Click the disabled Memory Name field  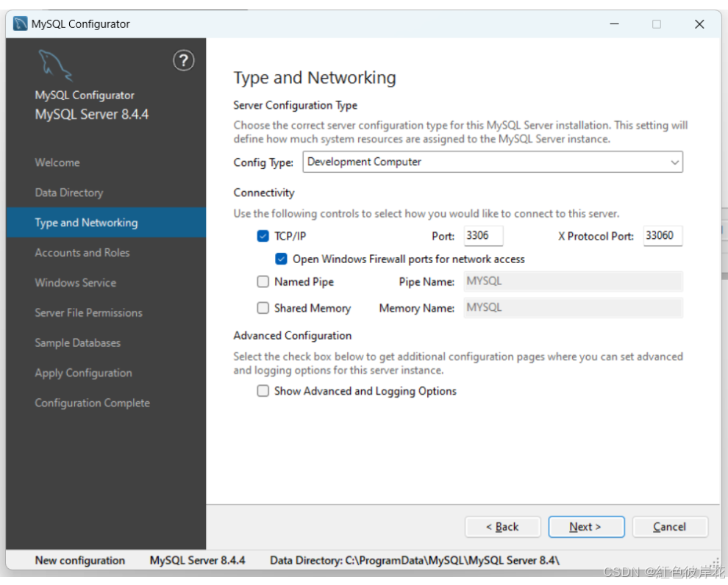(573, 308)
